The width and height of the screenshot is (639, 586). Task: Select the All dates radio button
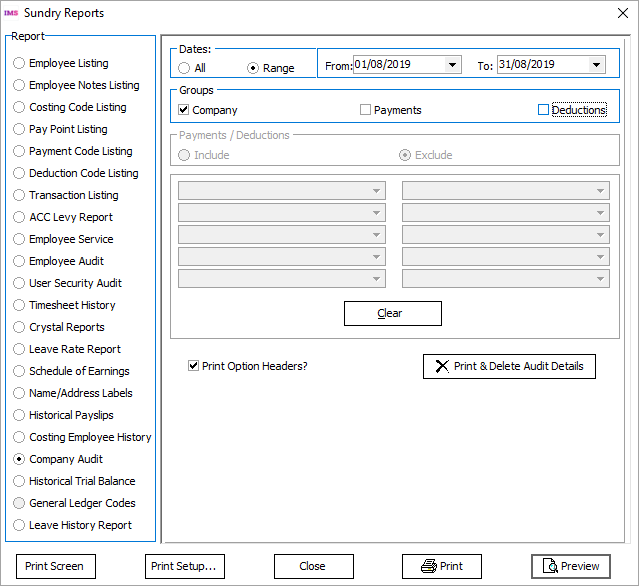(184, 68)
